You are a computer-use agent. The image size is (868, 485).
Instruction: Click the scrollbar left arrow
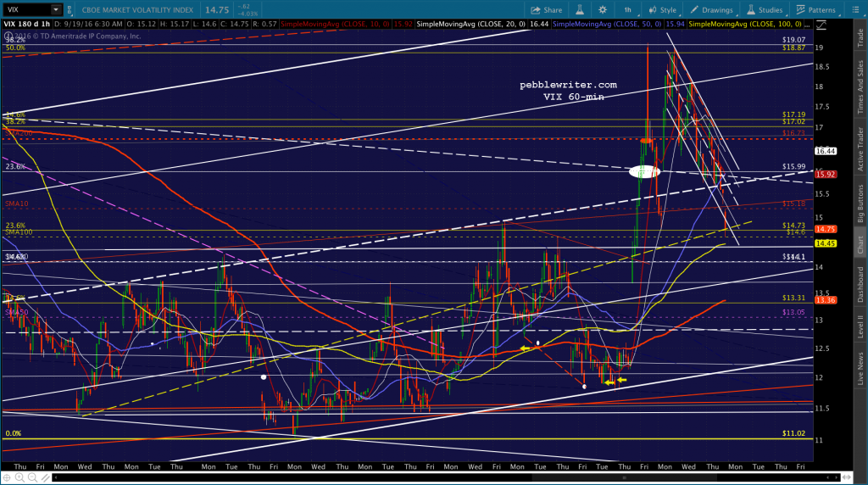(x=55, y=477)
